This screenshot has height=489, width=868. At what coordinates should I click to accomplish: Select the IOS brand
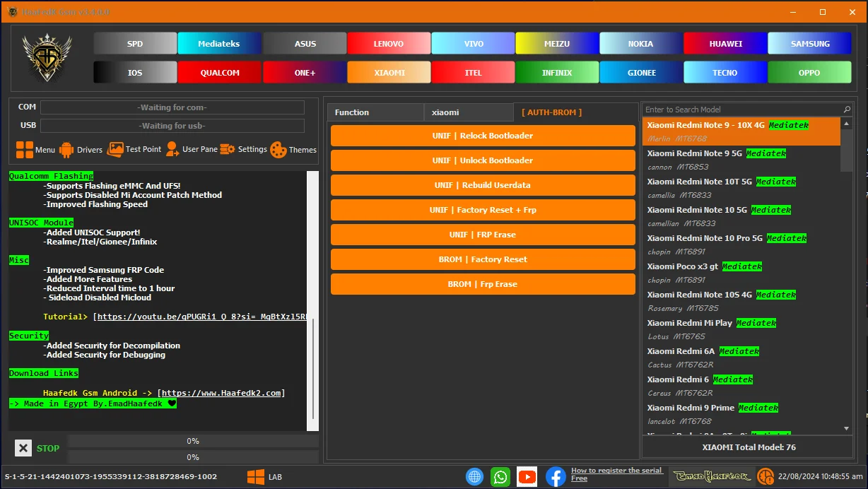point(135,73)
